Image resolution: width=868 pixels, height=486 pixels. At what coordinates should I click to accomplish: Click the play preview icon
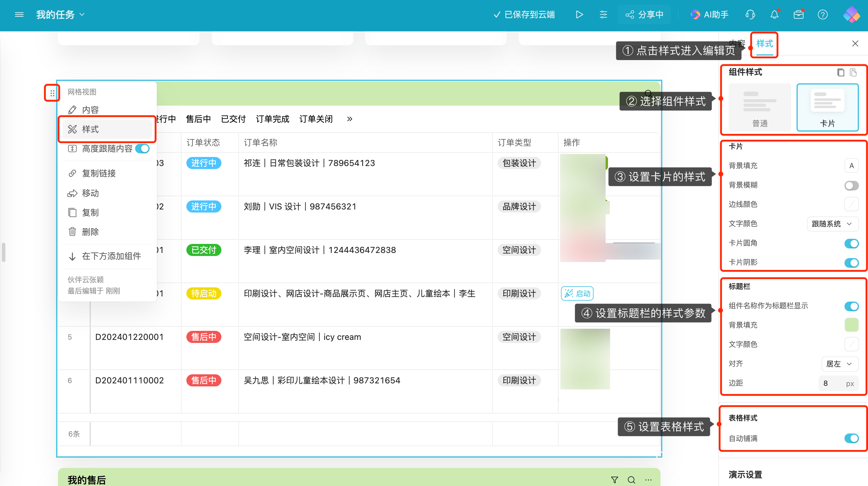[x=579, y=14]
